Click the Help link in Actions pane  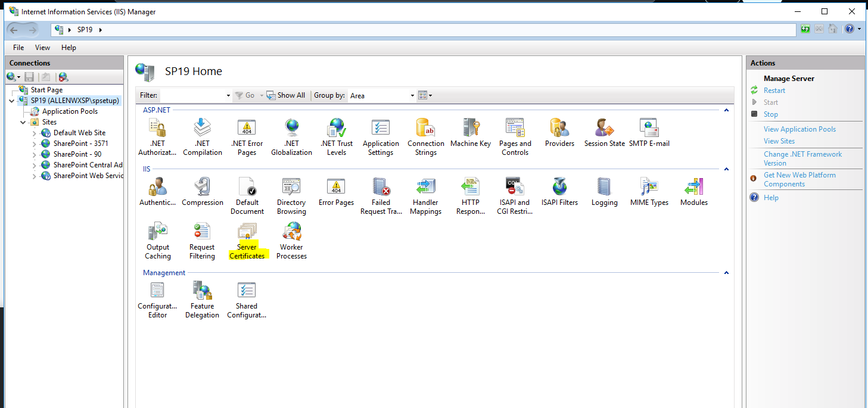(x=771, y=198)
